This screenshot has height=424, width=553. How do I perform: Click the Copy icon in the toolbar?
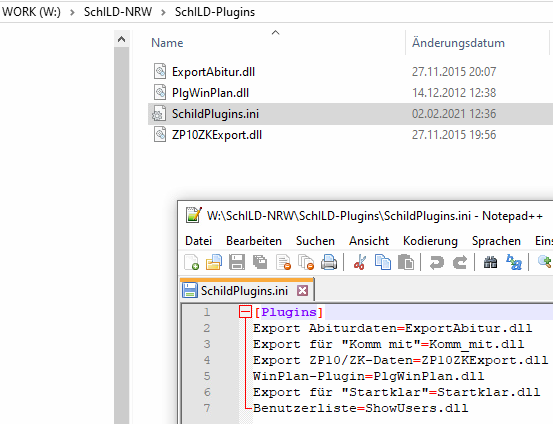click(383, 262)
